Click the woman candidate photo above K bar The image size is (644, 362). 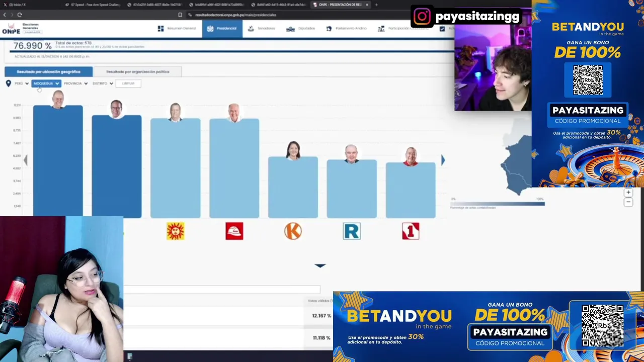[x=293, y=150]
